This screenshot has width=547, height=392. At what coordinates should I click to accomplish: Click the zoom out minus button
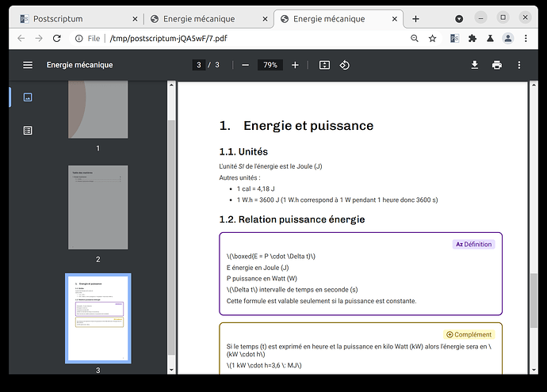coord(245,65)
